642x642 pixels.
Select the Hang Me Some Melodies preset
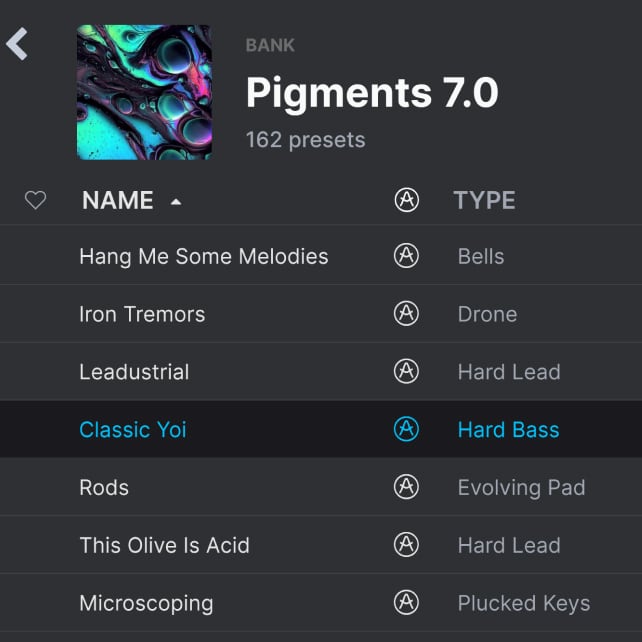(x=203, y=256)
